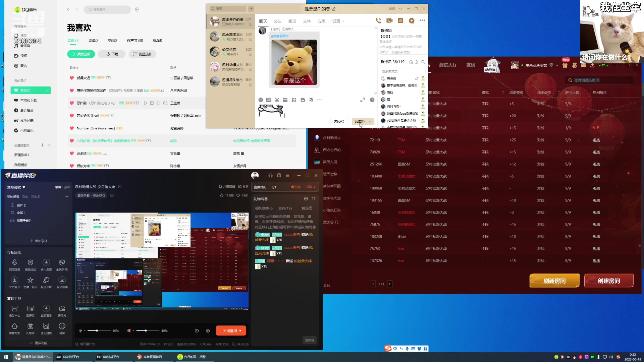Open 视频连麦 in the streaming companion
The image size is (644, 362).
point(14,264)
